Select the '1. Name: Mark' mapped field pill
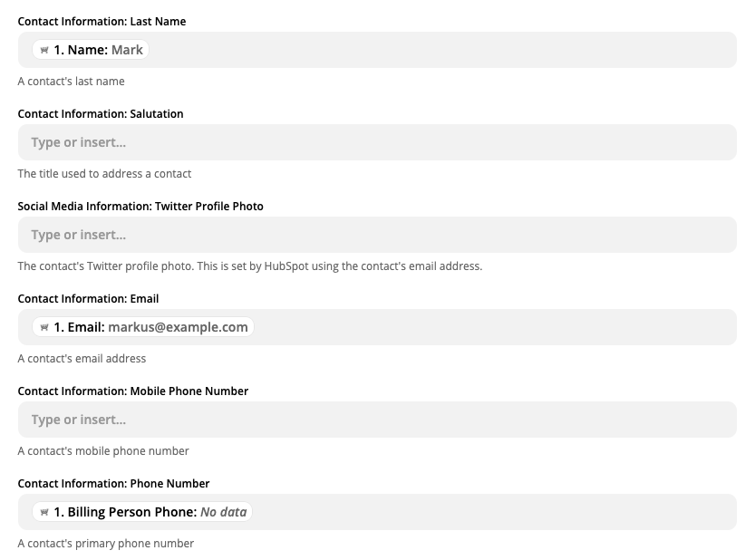The image size is (755, 560). (91, 50)
